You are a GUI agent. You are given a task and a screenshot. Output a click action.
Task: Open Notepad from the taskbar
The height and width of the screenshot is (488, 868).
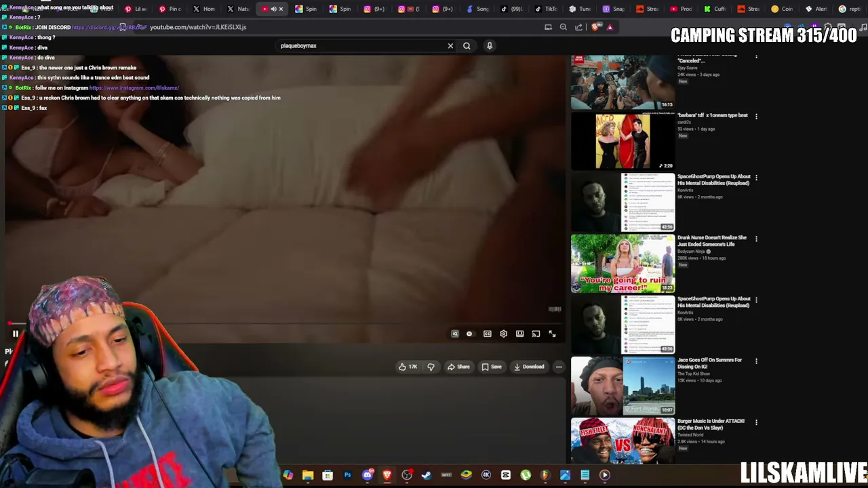(585, 475)
